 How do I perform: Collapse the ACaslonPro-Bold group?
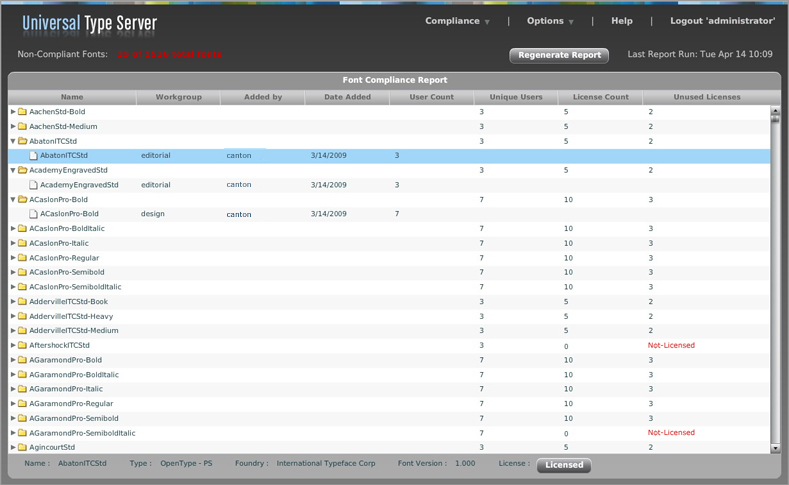pyautogui.click(x=13, y=200)
